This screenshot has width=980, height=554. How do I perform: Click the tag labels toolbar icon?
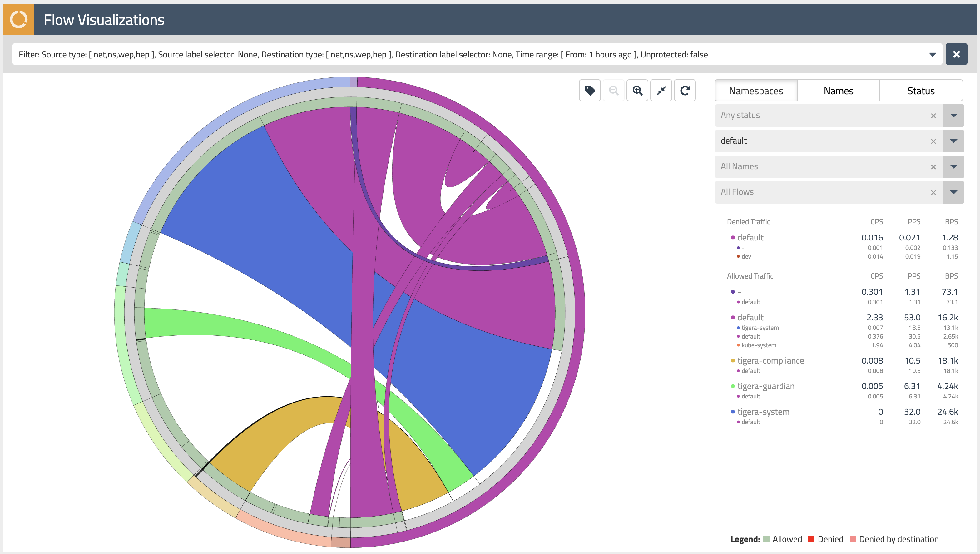(590, 91)
